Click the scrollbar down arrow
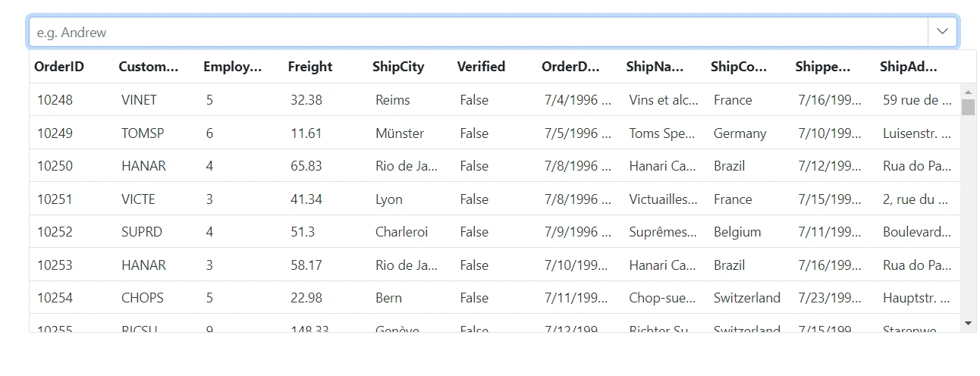This screenshot has width=980, height=376. (968, 323)
